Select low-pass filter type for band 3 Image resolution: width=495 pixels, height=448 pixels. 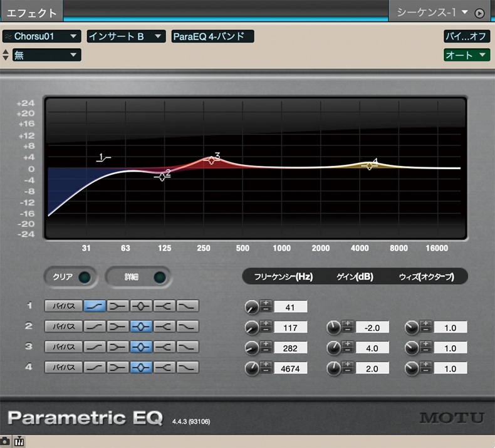pyautogui.click(x=187, y=347)
